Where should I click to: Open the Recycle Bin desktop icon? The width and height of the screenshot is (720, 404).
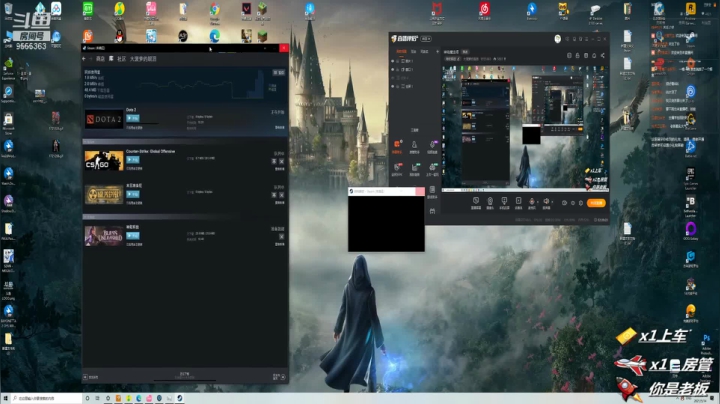pos(8,11)
